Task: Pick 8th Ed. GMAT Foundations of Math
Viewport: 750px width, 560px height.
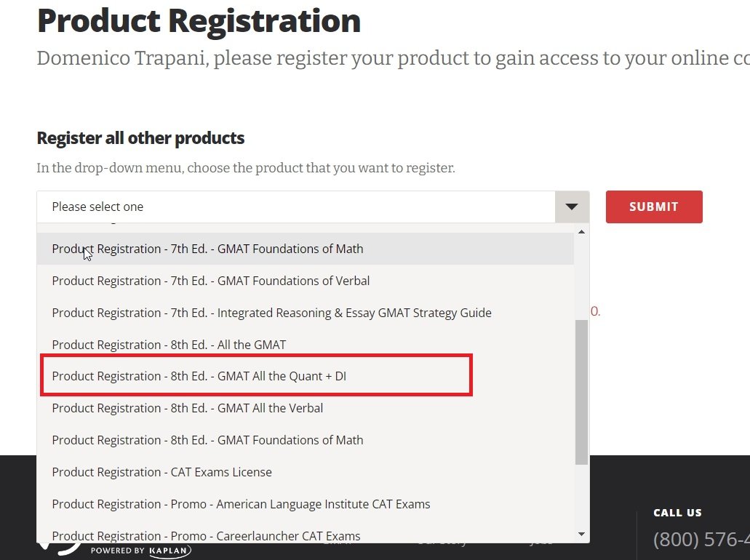Action: click(207, 440)
